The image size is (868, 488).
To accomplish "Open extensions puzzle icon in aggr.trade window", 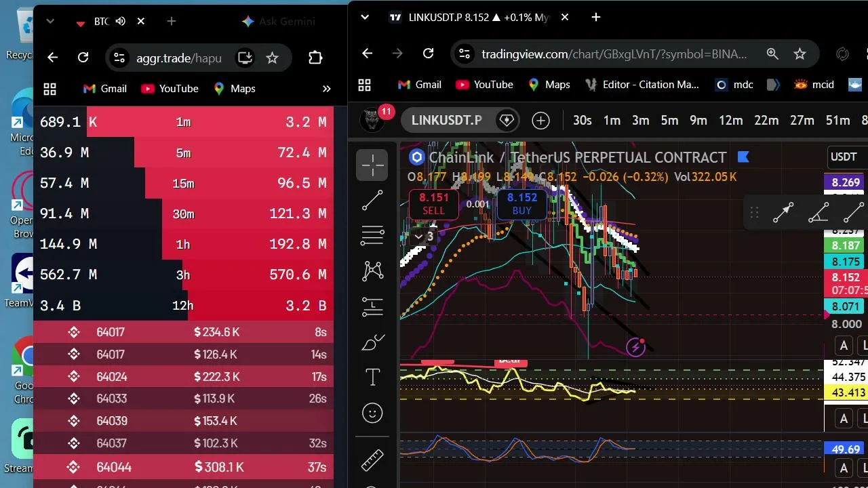I will coord(315,58).
